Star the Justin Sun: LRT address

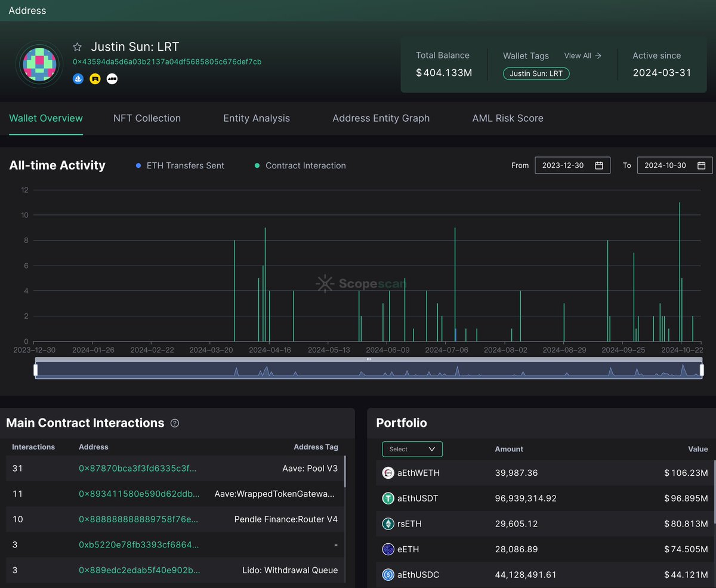point(77,47)
